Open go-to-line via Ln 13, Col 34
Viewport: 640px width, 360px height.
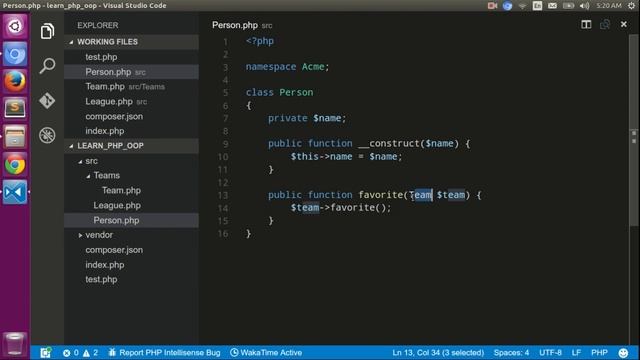click(438, 353)
